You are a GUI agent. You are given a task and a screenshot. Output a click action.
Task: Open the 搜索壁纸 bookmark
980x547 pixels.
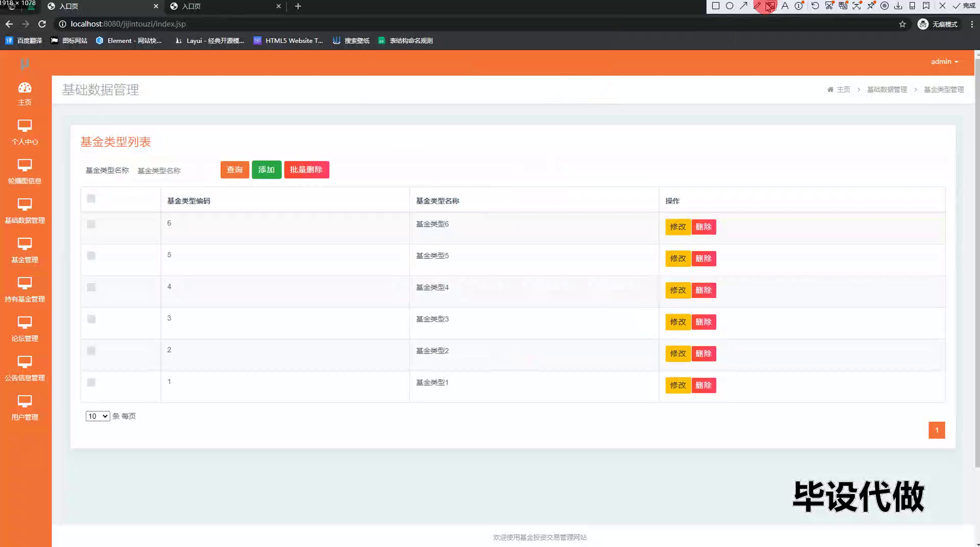pyautogui.click(x=351, y=41)
